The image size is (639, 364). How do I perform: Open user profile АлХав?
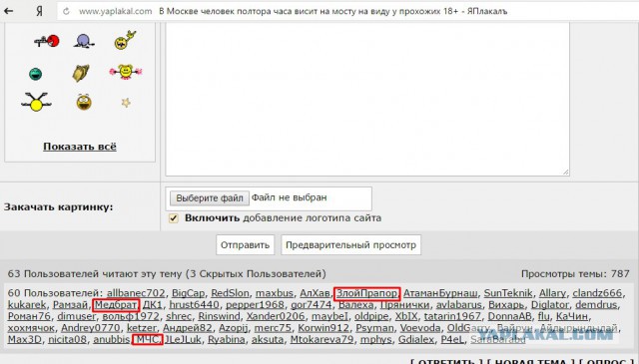[315, 293]
